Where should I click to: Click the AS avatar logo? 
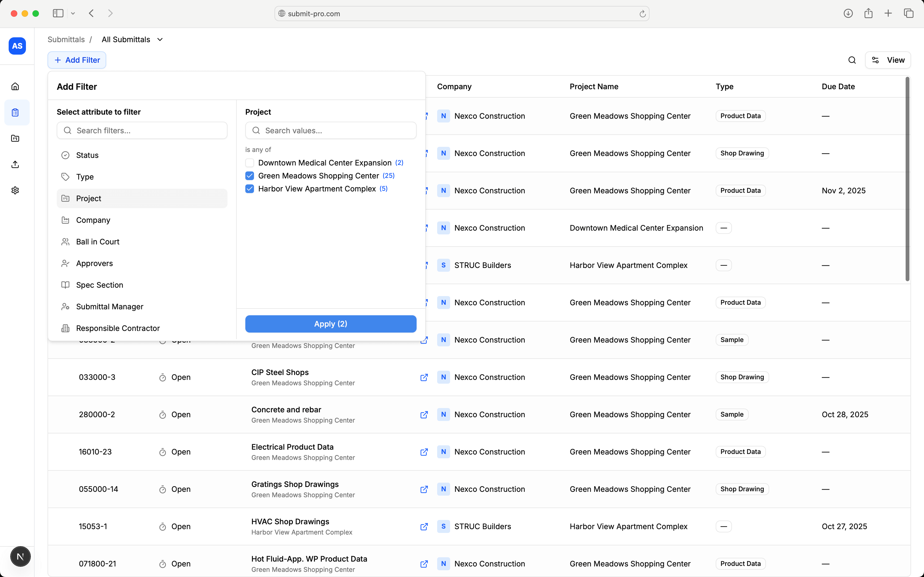pyautogui.click(x=17, y=46)
